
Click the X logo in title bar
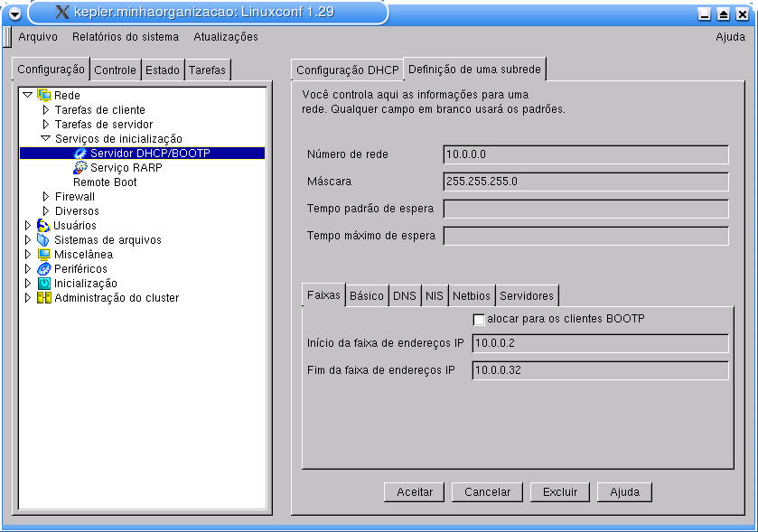click(61, 12)
